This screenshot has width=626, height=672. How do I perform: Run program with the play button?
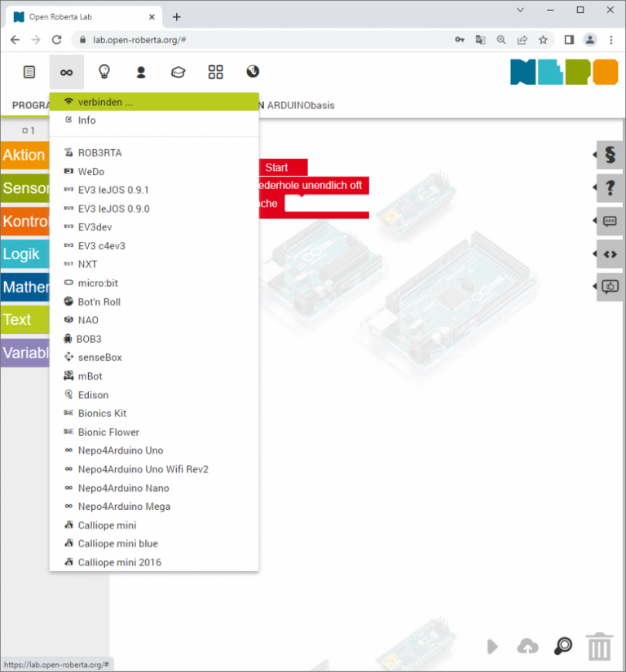click(x=492, y=646)
